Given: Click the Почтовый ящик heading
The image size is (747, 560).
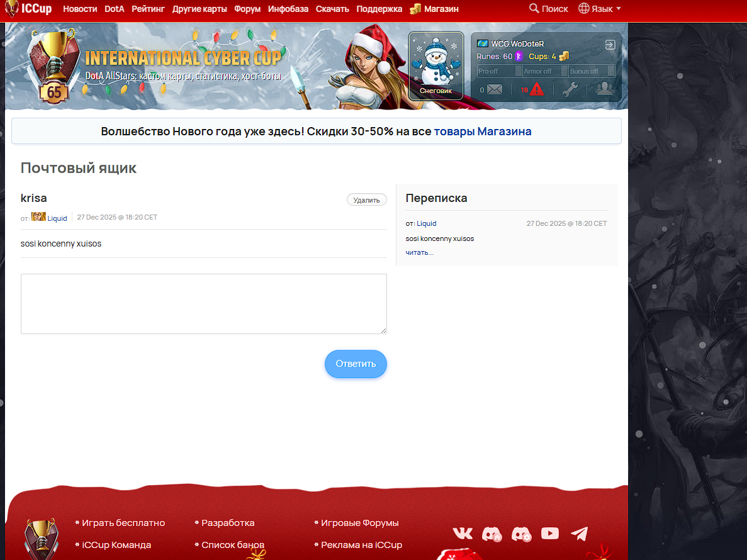Looking at the screenshot, I should pyautogui.click(x=79, y=168).
